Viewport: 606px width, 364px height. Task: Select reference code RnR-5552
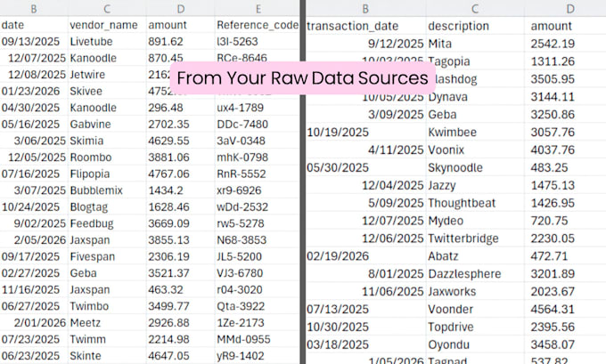point(257,174)
